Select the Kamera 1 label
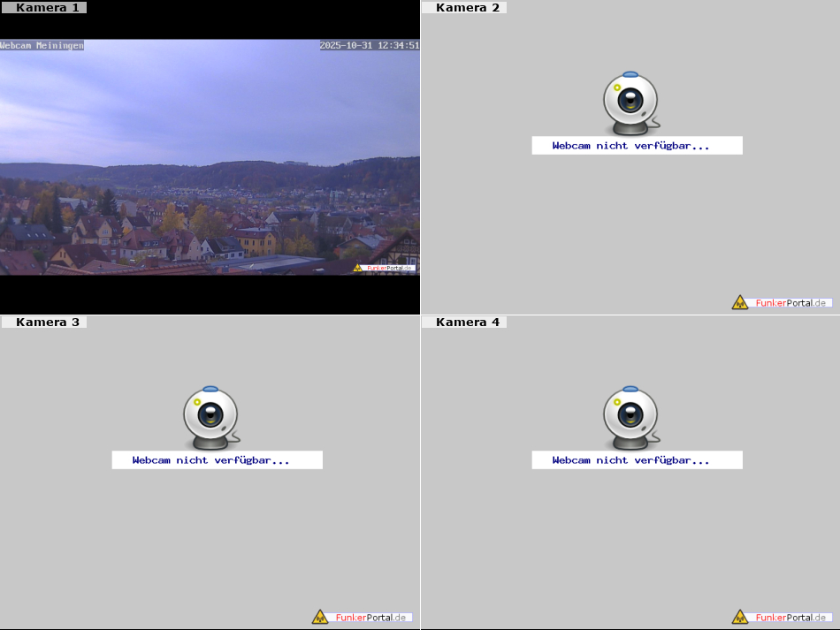840x630 pixels. pyautogui.click(x=47, y=7)
